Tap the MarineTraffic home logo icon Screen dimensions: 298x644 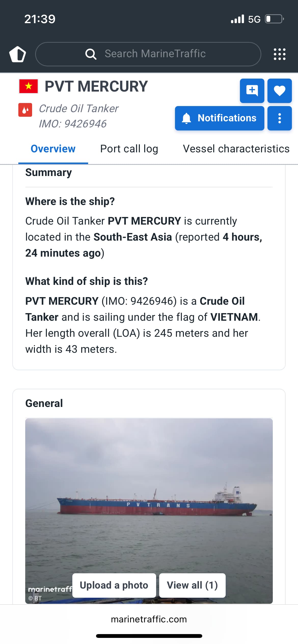pyautogui.click(x=18, y=54)
